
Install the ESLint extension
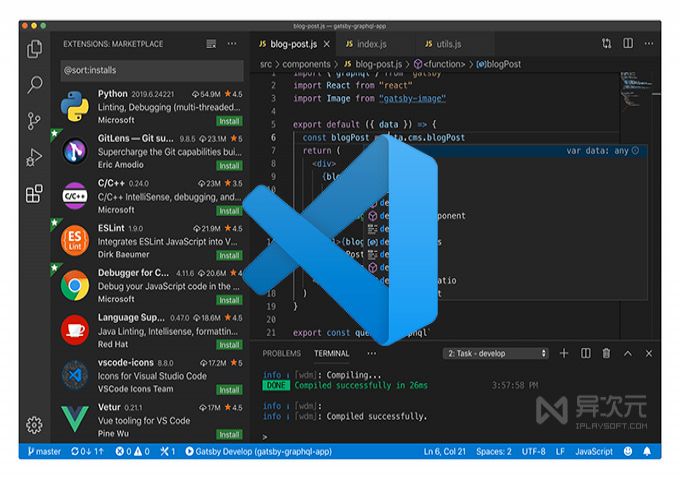point(229,255)
